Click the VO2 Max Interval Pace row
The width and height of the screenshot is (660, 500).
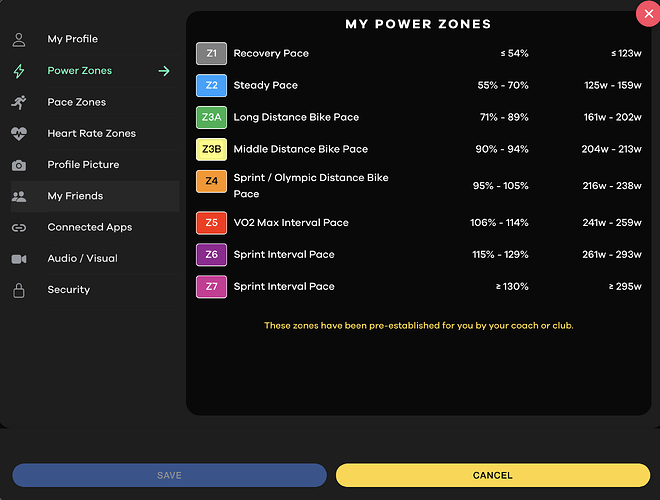(x=419, y=223)
